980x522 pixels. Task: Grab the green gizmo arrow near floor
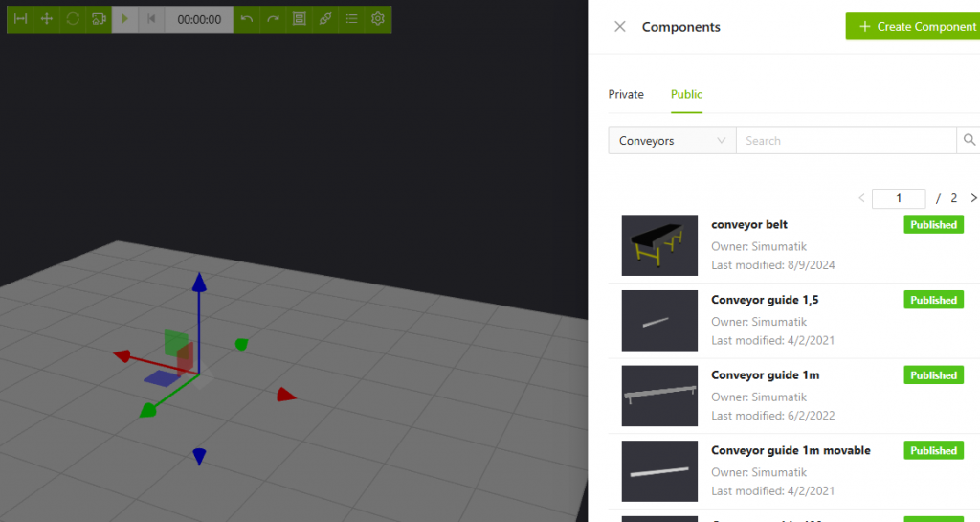coord(148,411)
